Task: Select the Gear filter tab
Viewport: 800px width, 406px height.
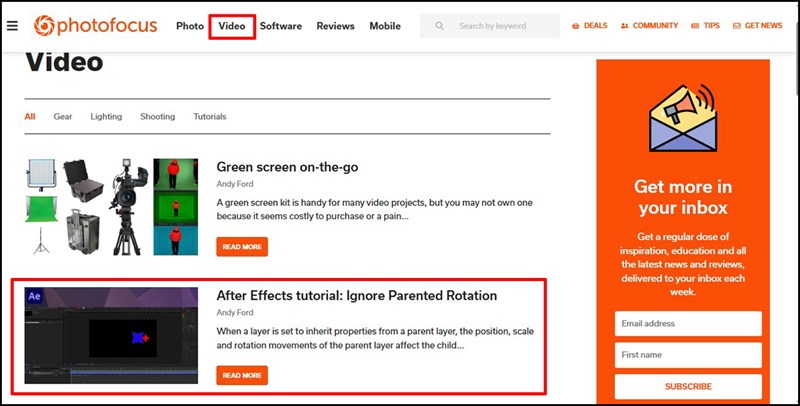Action: 63,116
